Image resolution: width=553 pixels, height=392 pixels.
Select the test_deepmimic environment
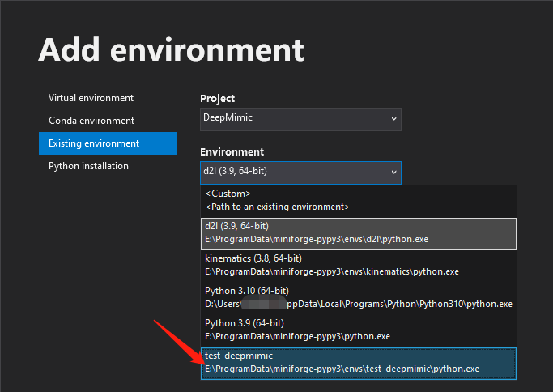point(240,356)
